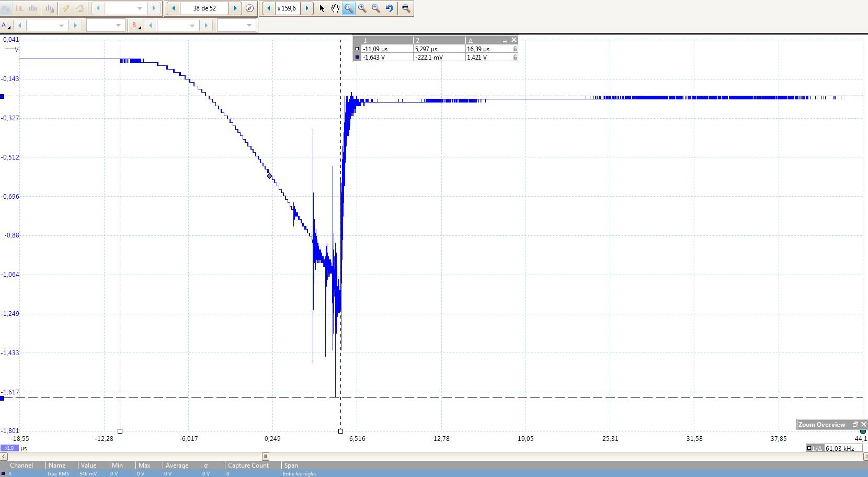Zoom to full view

(406, 8)
